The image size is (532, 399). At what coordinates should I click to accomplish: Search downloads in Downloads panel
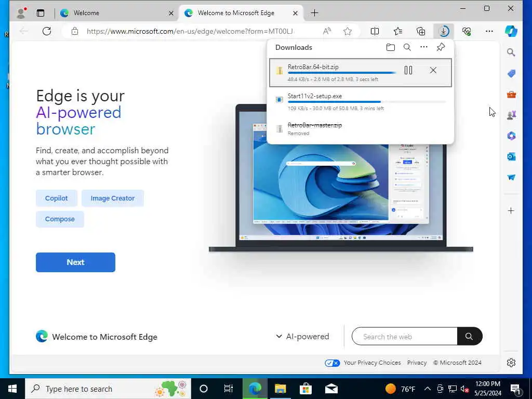pyautogui.click(x=407, y=47)
